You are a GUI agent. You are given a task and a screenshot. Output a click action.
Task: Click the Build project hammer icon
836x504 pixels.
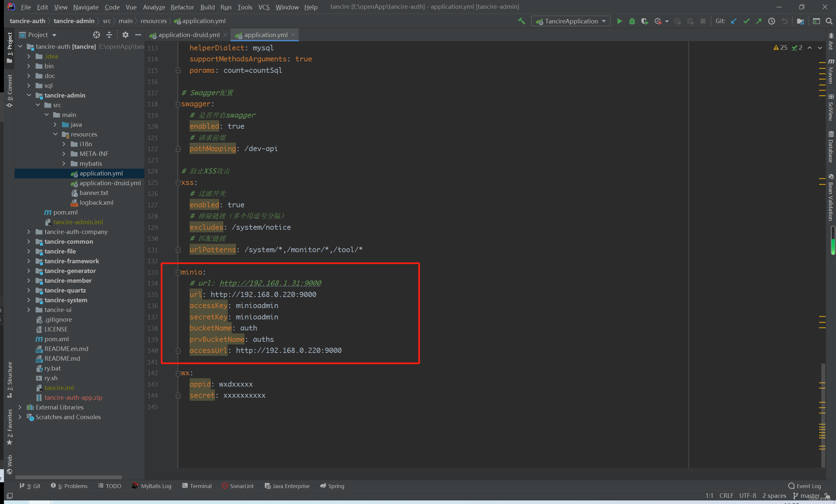pyautogui.click(x=522, y=21)
